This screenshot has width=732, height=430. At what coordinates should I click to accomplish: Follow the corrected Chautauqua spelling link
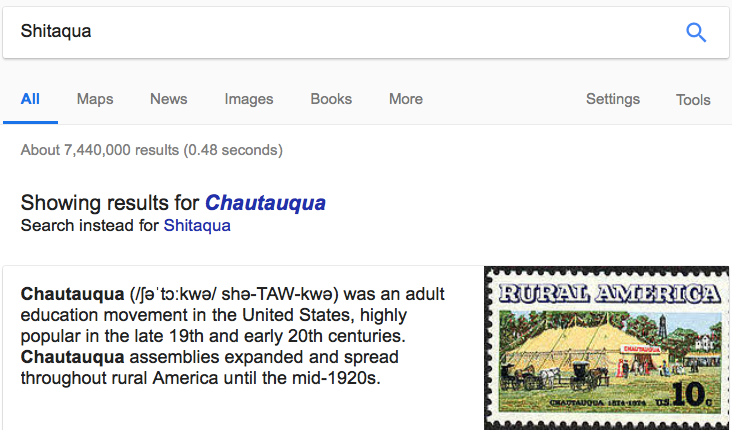pyautogui.click(x=266, y=203)
